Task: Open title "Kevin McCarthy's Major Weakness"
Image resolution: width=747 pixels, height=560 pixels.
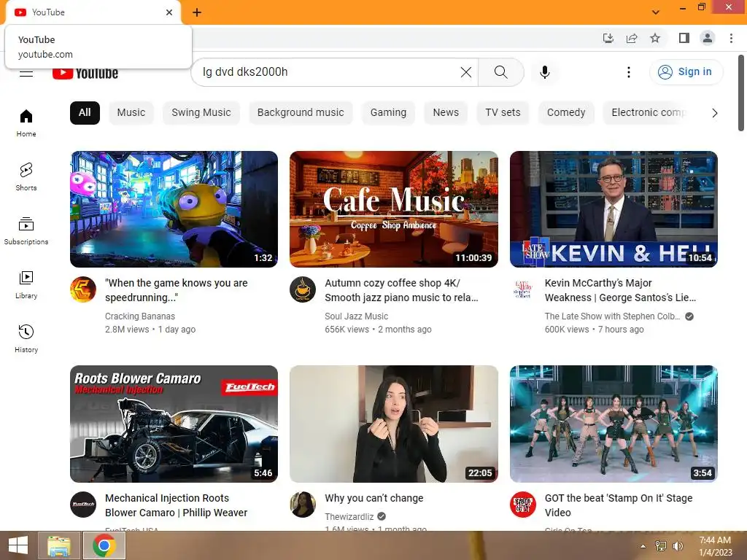Action: click(x=620, y=290)
